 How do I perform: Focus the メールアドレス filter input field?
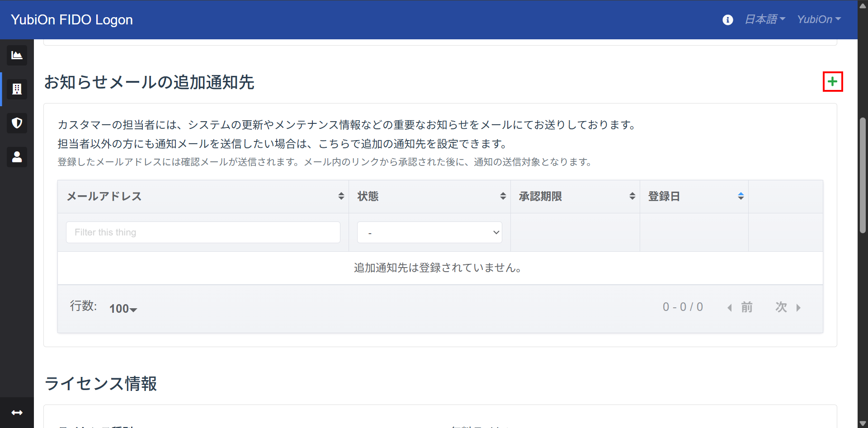pyautogui.click(x=203, y=232)
